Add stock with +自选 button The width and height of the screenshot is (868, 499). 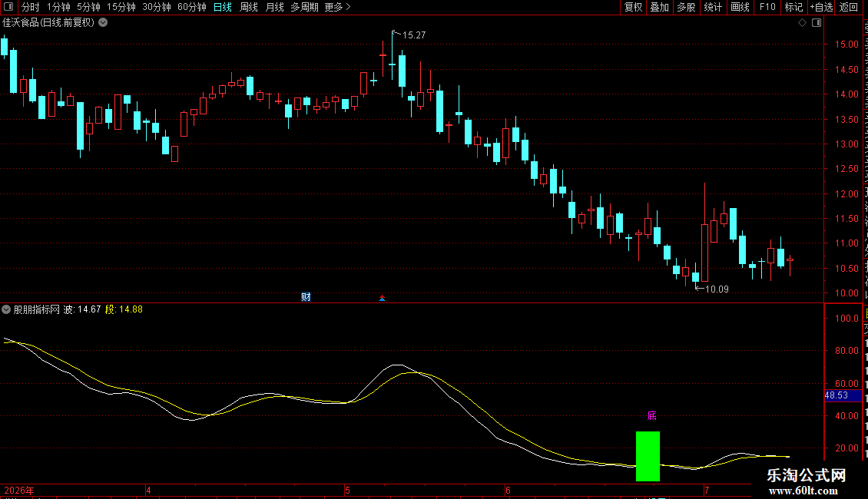pos(821,7)
